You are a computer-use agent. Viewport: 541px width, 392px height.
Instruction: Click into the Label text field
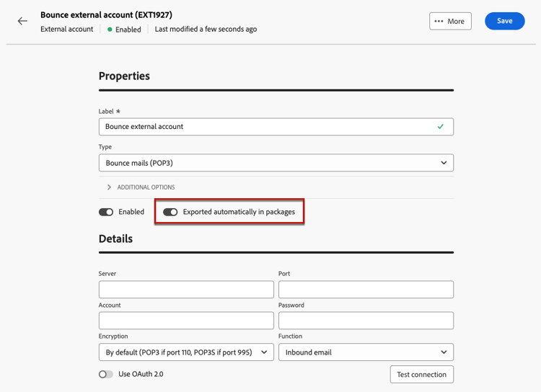pos(267,126)
